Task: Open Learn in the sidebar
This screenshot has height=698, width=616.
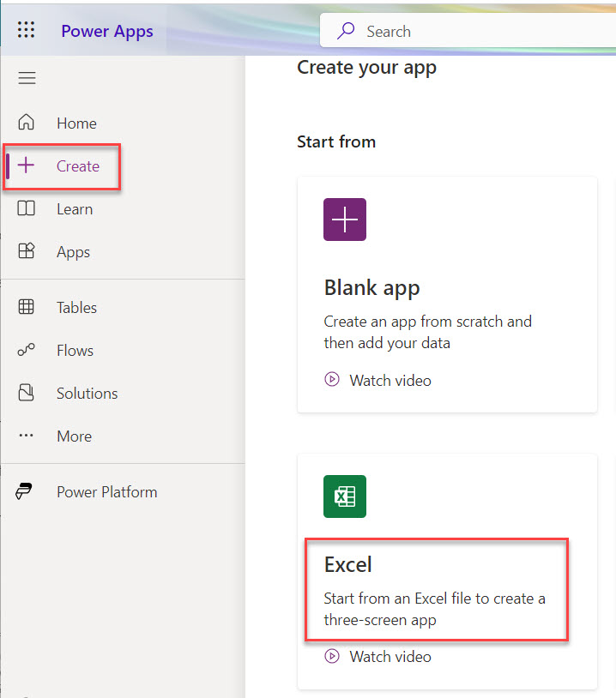Action: 75,209
